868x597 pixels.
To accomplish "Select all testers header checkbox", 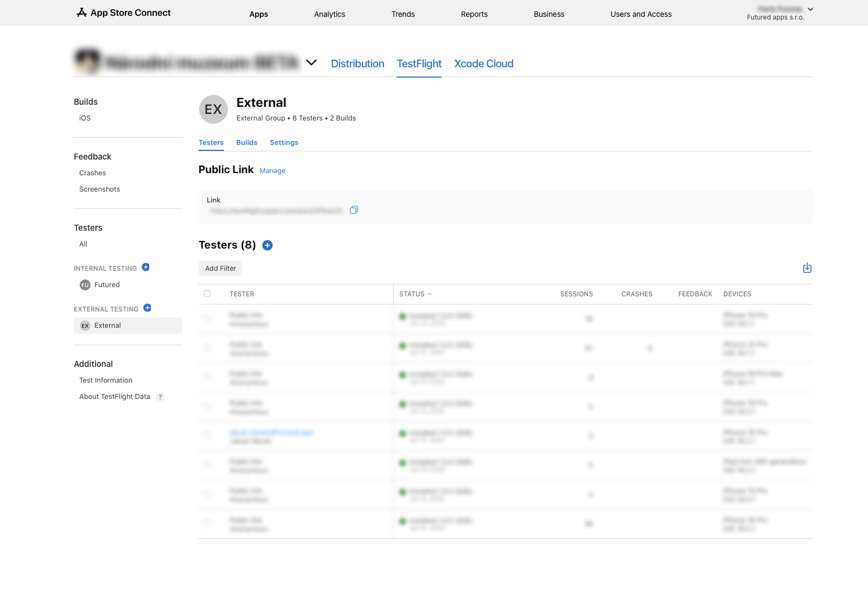I will 207,294.
